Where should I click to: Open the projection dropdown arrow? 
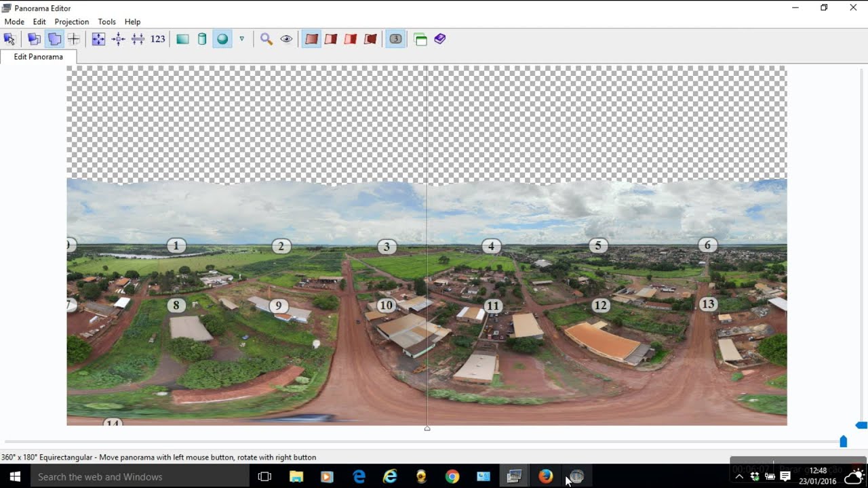(241, 39)
